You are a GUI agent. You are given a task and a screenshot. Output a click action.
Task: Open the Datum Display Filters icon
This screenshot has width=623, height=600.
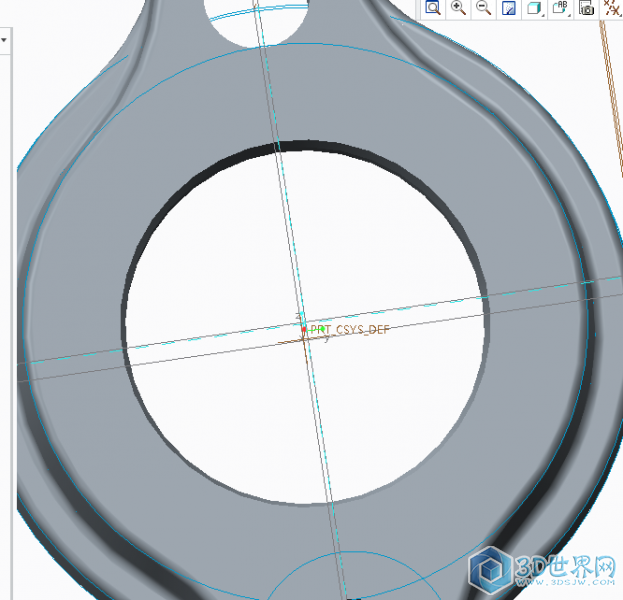pyautogui.click(x=612, y=8)
